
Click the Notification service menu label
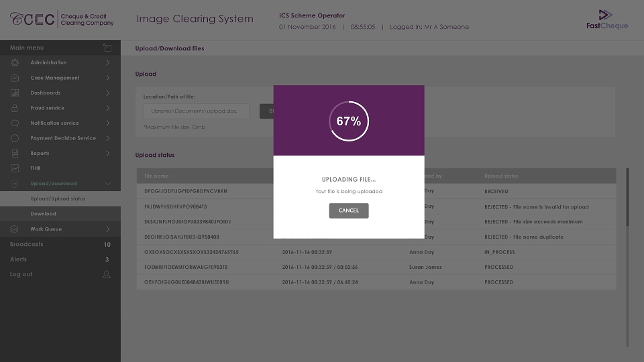(x=54, y=123)
